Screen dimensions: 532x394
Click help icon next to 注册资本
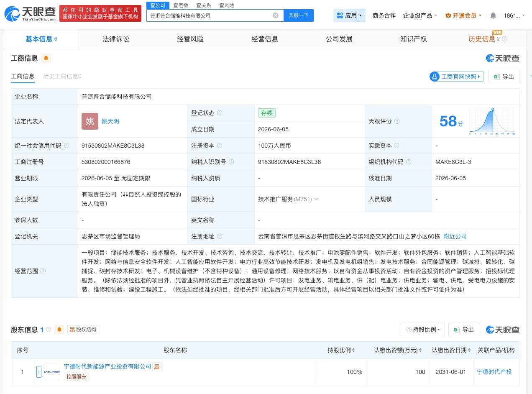pyautogui.click(x=220, y=146)
